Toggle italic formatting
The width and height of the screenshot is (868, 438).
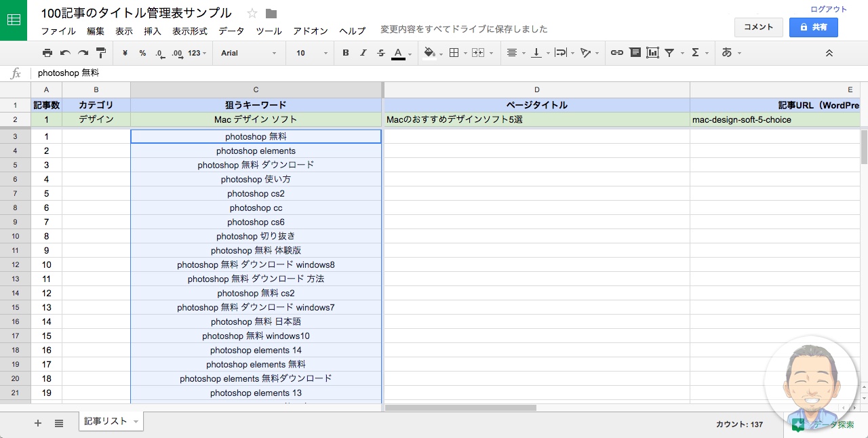363,53
